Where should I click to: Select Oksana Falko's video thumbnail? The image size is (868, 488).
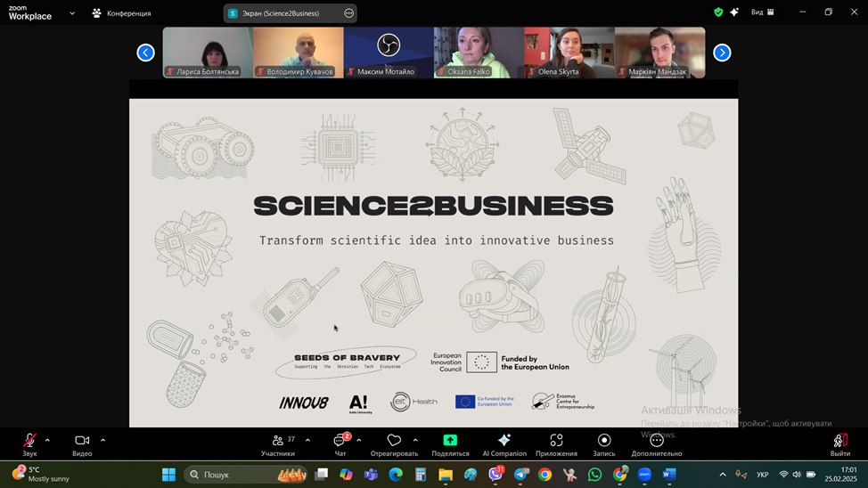479,53
